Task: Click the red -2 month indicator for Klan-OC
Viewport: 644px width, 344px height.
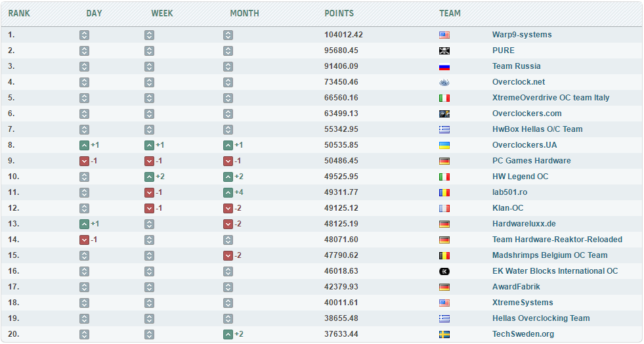Action: pyautogui.click(x=228, y=208)
